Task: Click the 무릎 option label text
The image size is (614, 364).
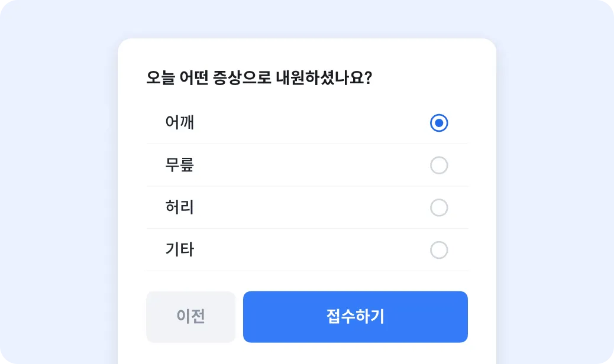Action: pos(180,165)
